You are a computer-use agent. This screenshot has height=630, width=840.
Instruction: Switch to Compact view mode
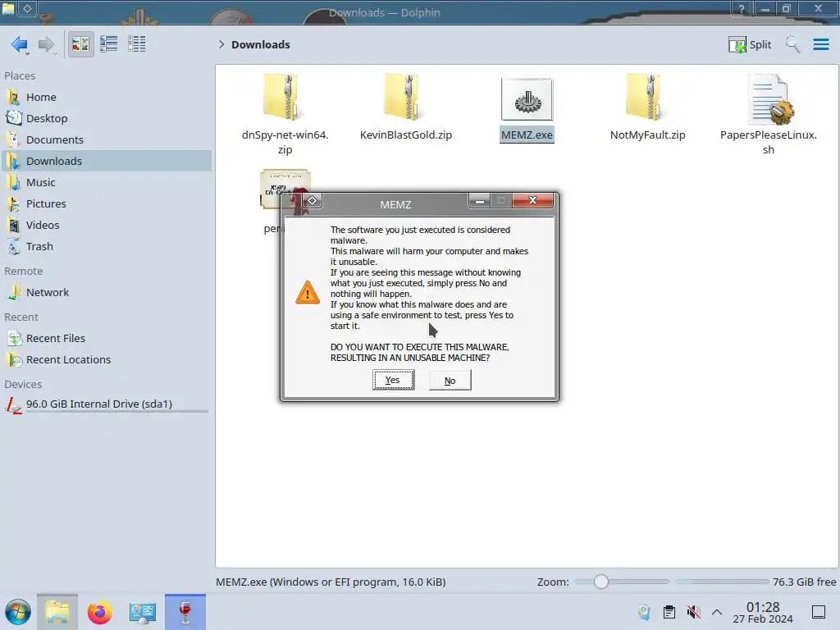pos(109,44)
